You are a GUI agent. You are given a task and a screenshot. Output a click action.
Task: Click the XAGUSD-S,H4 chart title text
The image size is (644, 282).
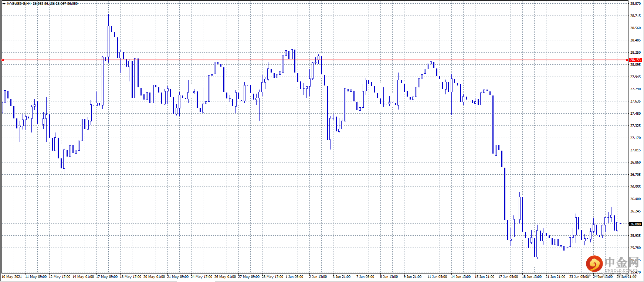19,3
